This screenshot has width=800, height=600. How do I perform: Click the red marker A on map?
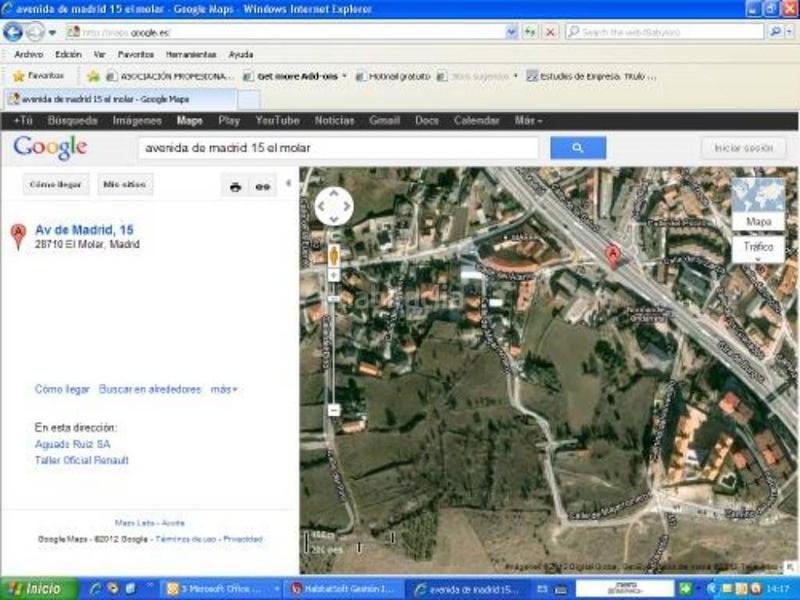[613, 256]
